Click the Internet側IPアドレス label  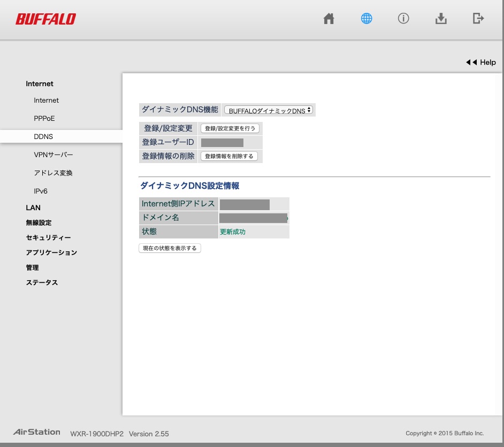coord(178,204)
